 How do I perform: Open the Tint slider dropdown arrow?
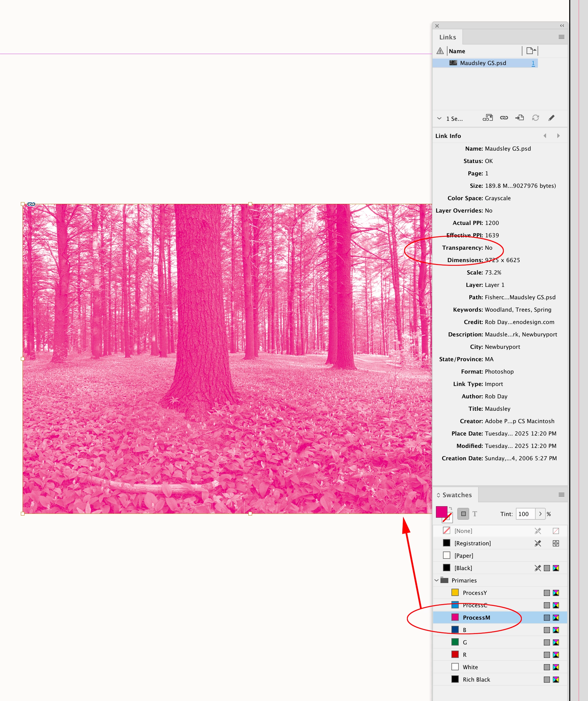tap(540, 514)
